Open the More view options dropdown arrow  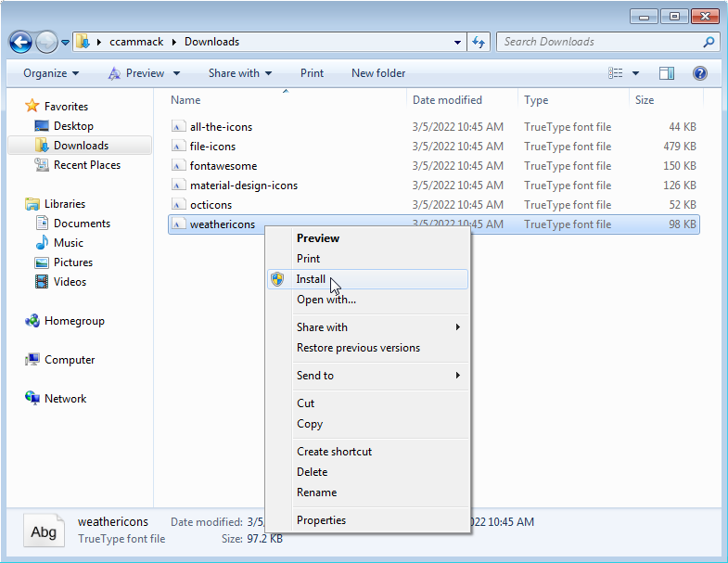[635, 73]
